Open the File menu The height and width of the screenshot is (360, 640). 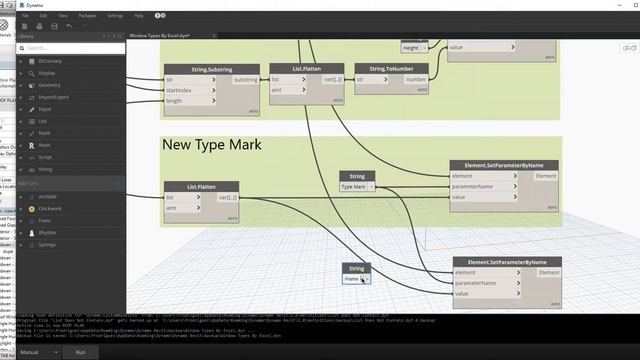[25, 16]
